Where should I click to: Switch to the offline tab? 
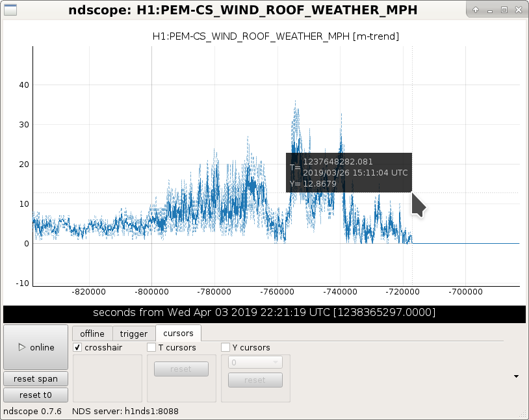tap(92, 334)
